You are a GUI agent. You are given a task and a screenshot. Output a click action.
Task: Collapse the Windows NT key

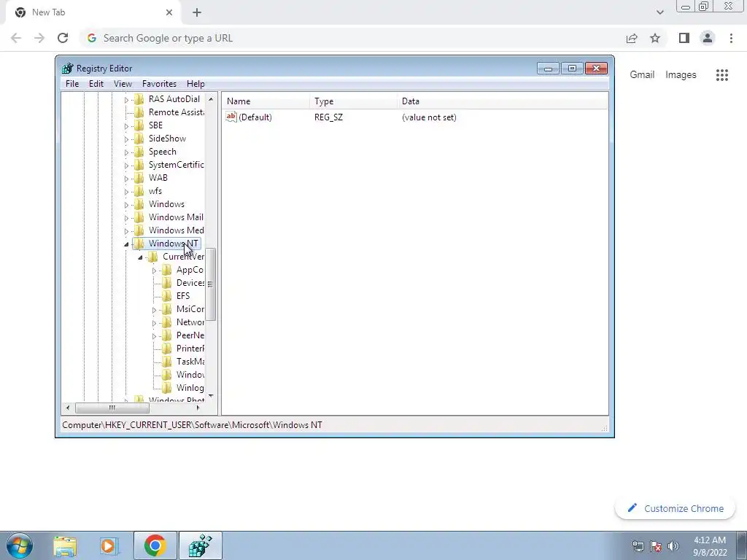click(x=126, y=244)
